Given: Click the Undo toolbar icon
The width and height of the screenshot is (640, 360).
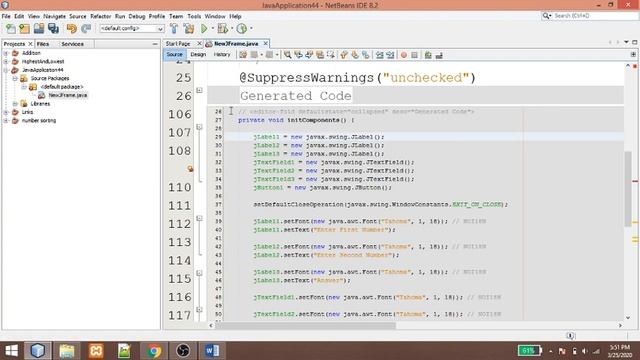Looking at the screenshot, I should coord(71,29).
